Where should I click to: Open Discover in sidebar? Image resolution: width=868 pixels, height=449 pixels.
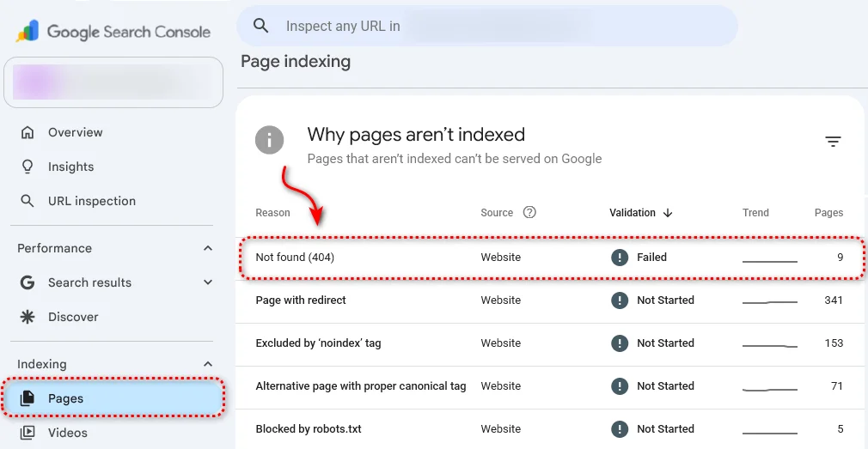click(x=73, y=317)
